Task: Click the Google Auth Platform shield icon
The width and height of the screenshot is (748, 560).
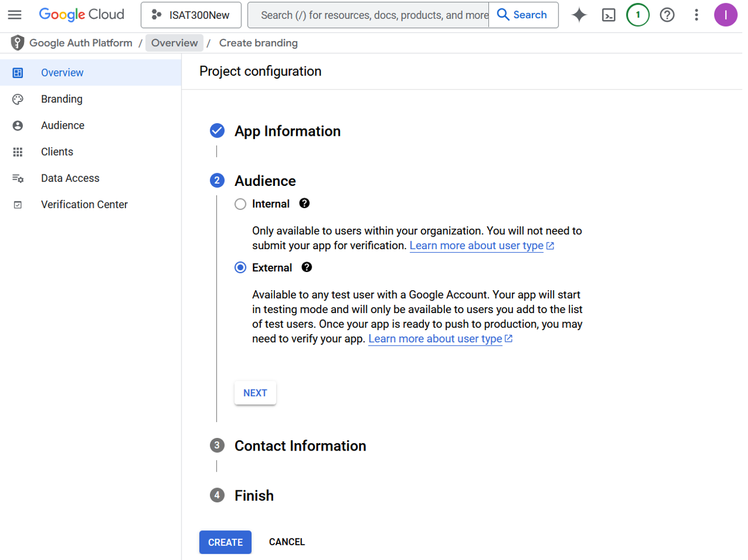Action: [x=18, y=43]
